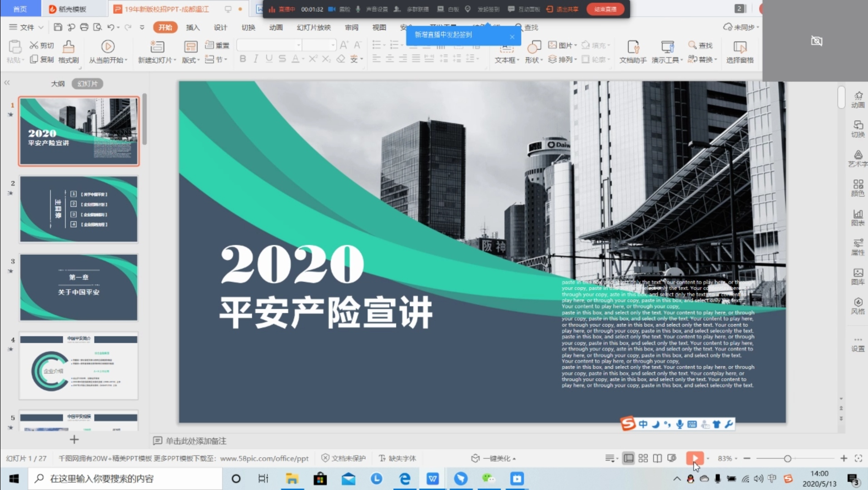
Task: Open the Chart (图表) sidebar icon
Action: click(858, 217)
